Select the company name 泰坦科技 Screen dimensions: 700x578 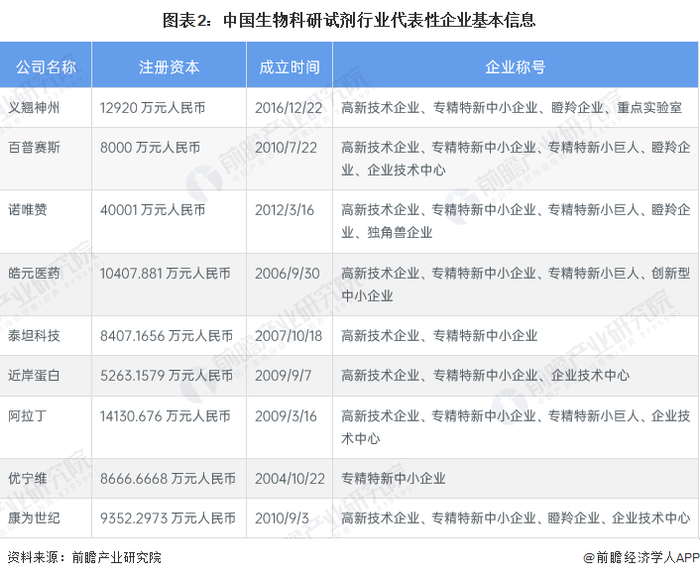pos(34,336)
